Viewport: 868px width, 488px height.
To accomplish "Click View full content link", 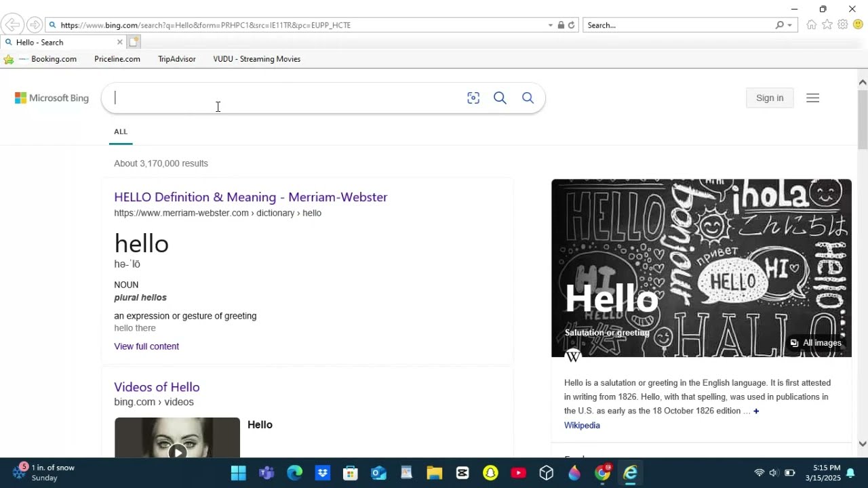I will pyautogui.click(x=146, y=346).
